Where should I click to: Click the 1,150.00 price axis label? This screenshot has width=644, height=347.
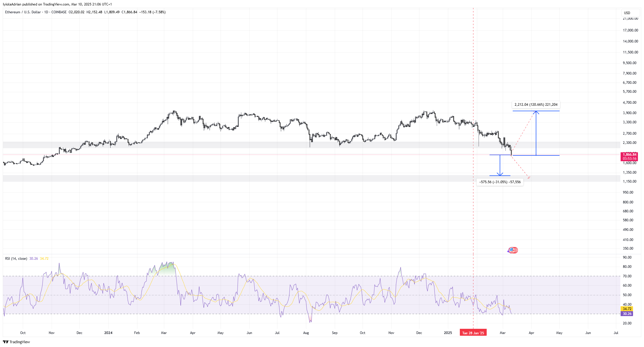tap(630, 181)
